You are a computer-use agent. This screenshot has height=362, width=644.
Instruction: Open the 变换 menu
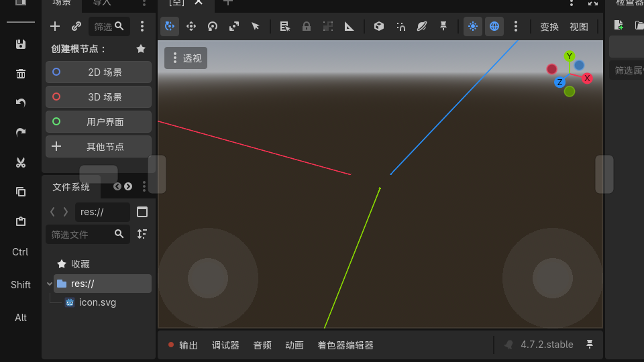[549, 27]
